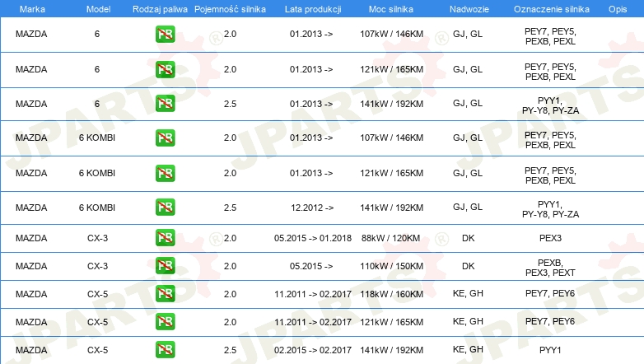Click the 11.2011 -> 02.2017 date in CX-5 118kW row
Screen dimensions: 644x364
313,294
